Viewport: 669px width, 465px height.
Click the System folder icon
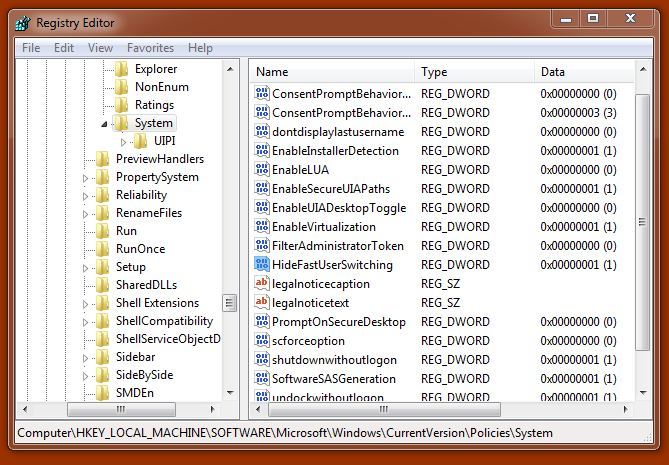coord(122,123)
